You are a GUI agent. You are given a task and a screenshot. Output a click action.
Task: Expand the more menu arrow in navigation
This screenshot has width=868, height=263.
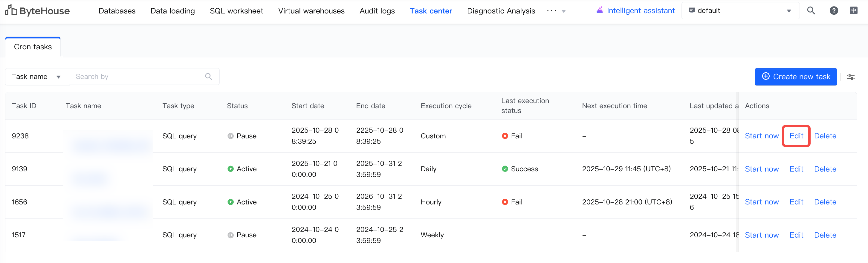(564, 11)
